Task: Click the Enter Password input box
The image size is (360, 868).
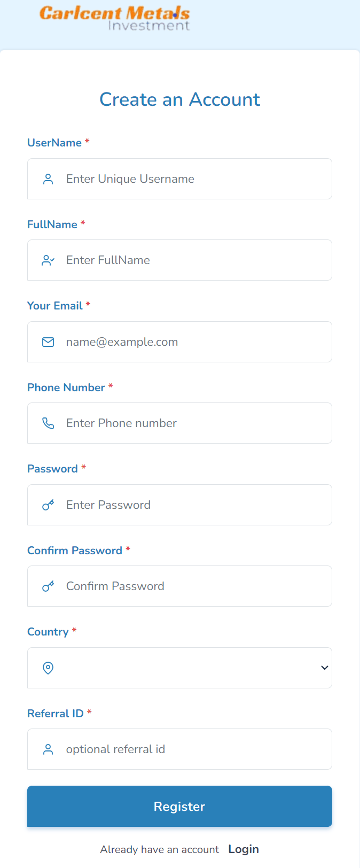Action: point(192,505)
